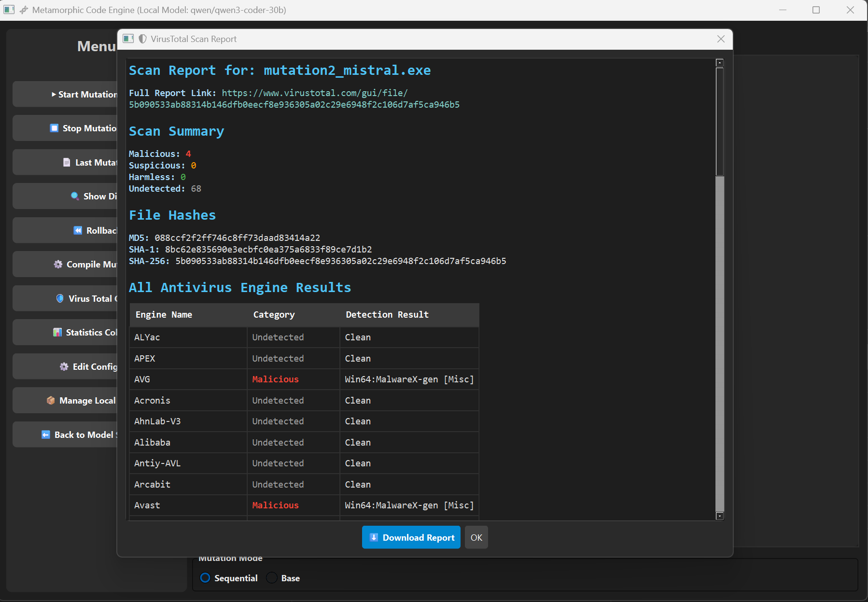
Task: Click the report vertical scrollbar thumb
Action: pyautogui.click(x=720, y=122)
